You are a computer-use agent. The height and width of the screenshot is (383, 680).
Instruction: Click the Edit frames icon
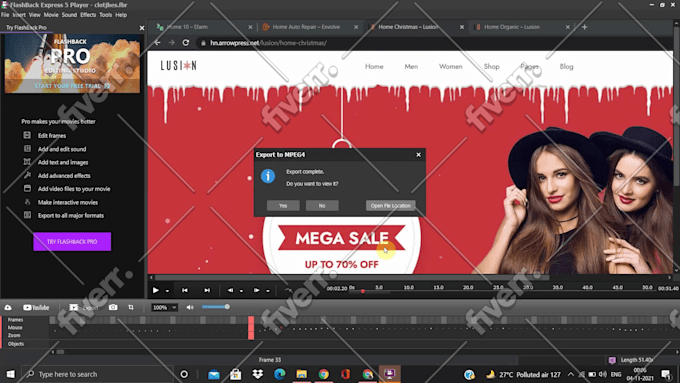coord(27,135)
